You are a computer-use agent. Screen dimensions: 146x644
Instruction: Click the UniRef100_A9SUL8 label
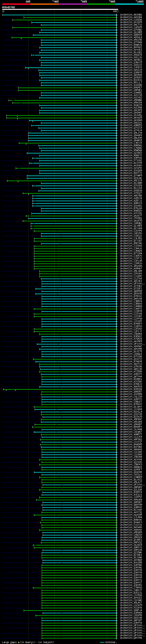click(x=131, y=37)
